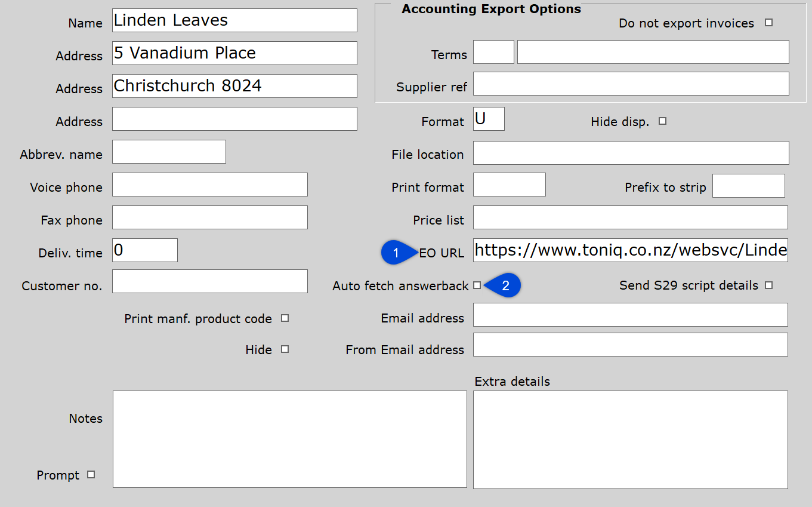Select the Supplier ref input field
The image size is (812, 507).
point(631,84)
